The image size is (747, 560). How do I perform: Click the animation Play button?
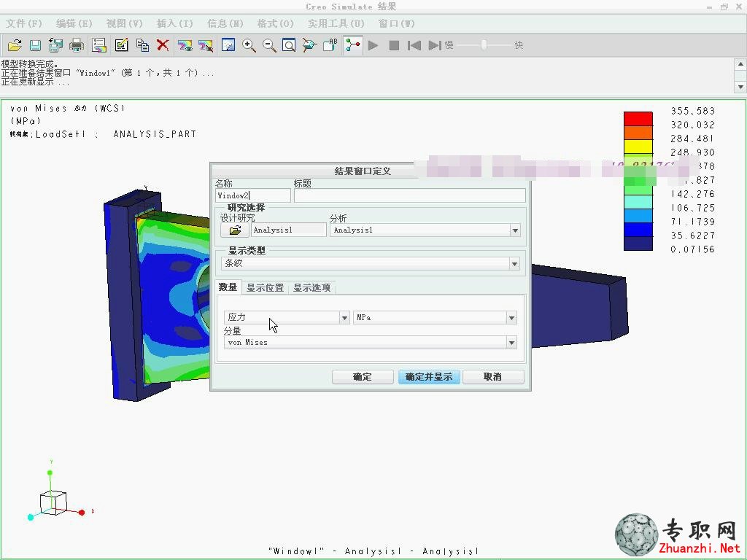tap(373, 45)
